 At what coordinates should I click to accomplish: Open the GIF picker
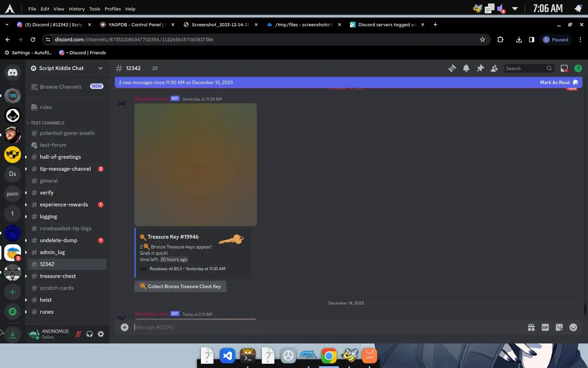coord(545,327)
